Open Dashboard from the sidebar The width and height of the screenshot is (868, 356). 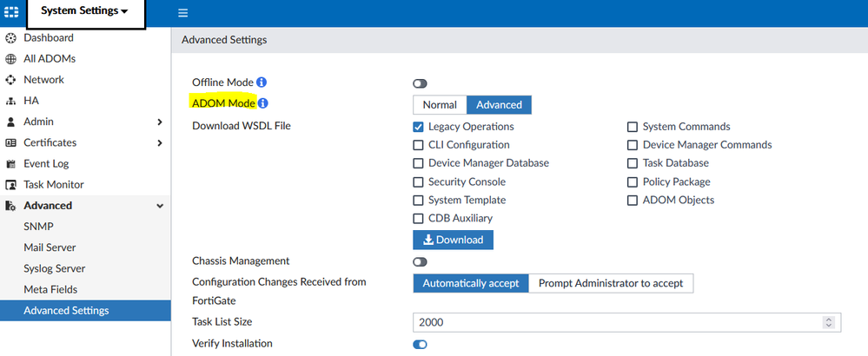(48, 38)
